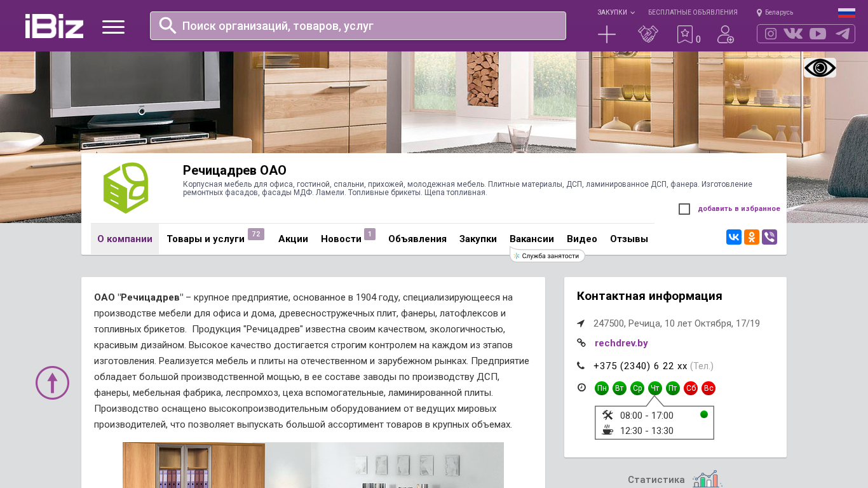Screen dimensions: 868x488
Task: Share company page via Viber
Action: 770,237
